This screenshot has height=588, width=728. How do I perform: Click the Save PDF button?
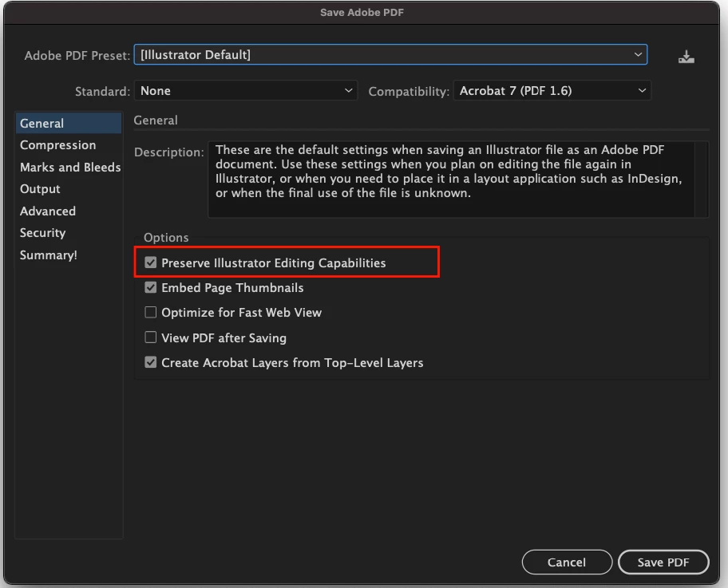(x=663, y=562)
